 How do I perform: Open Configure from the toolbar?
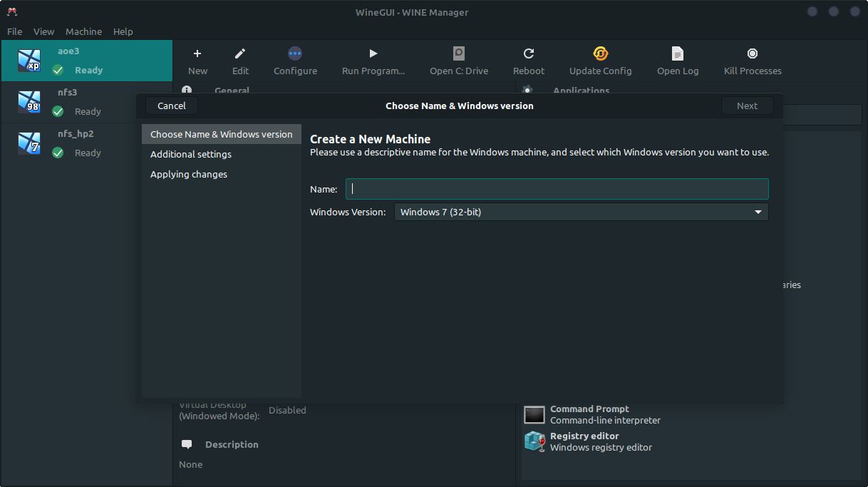tap(295, 53)
